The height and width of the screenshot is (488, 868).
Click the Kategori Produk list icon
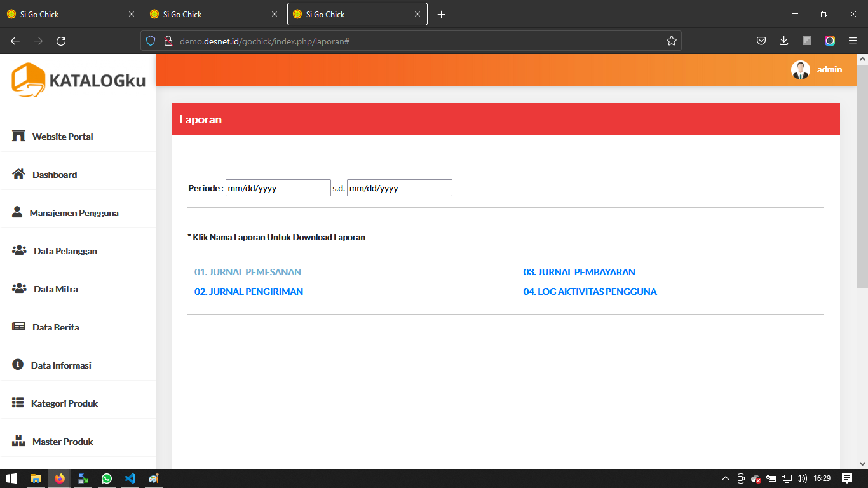(x=18, y=403)
